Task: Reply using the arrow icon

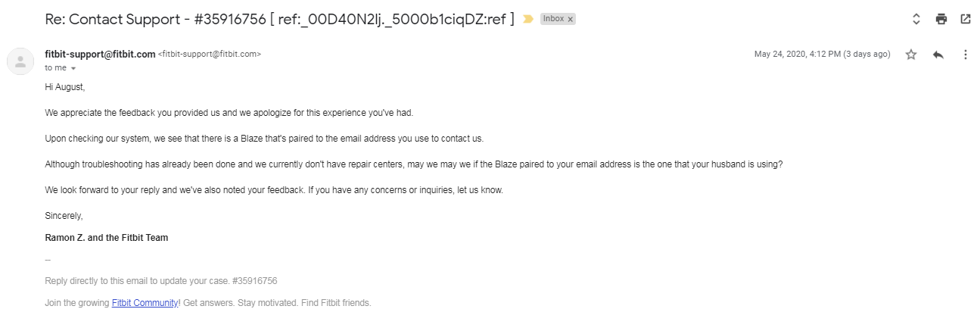Action: [938, 55]
